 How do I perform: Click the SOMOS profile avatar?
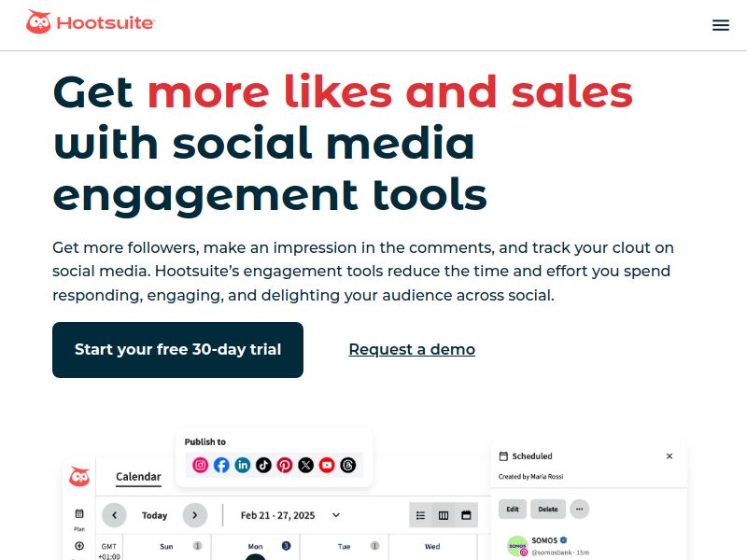(517, 546)
